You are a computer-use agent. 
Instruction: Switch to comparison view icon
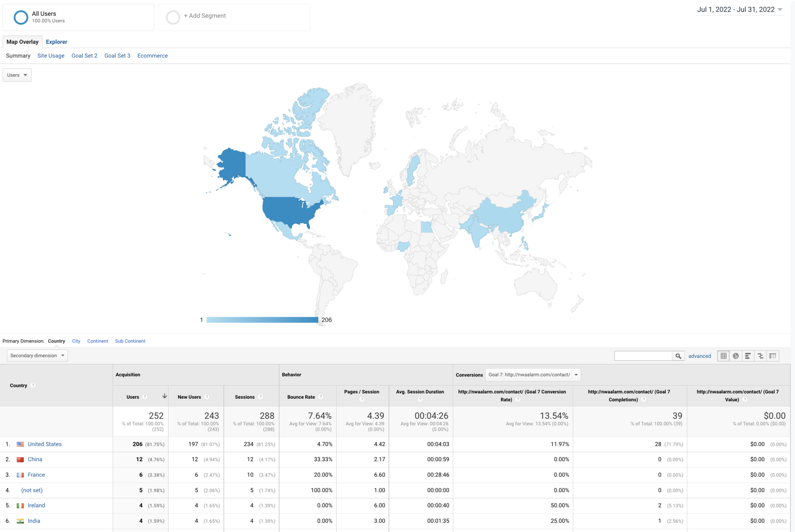[761, 356]
